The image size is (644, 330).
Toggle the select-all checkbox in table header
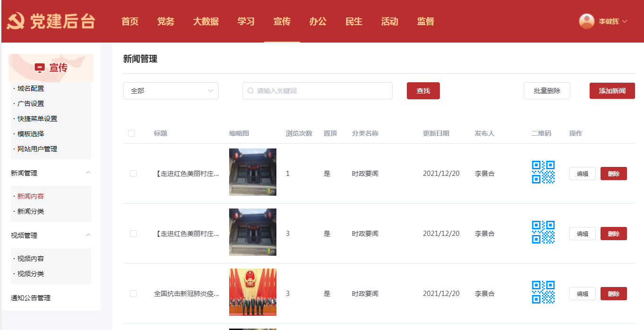point(131,133)
